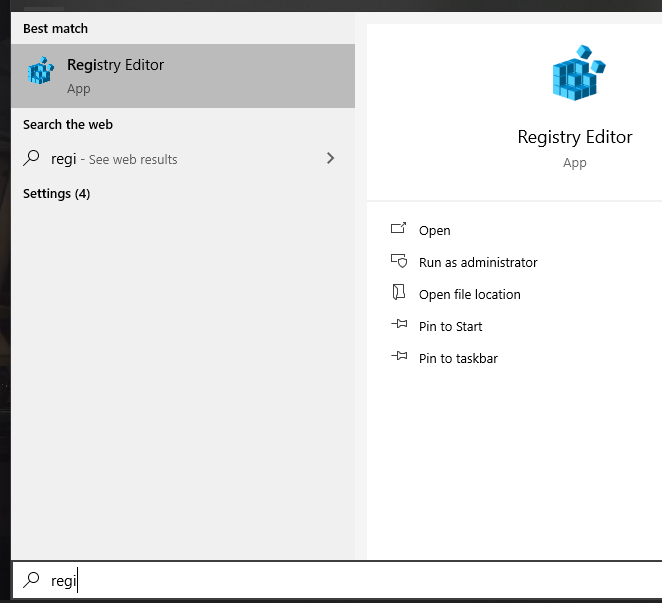Click the Open file location icon
The height and width of the screenshot is (603, 662).
pos(399,292)
